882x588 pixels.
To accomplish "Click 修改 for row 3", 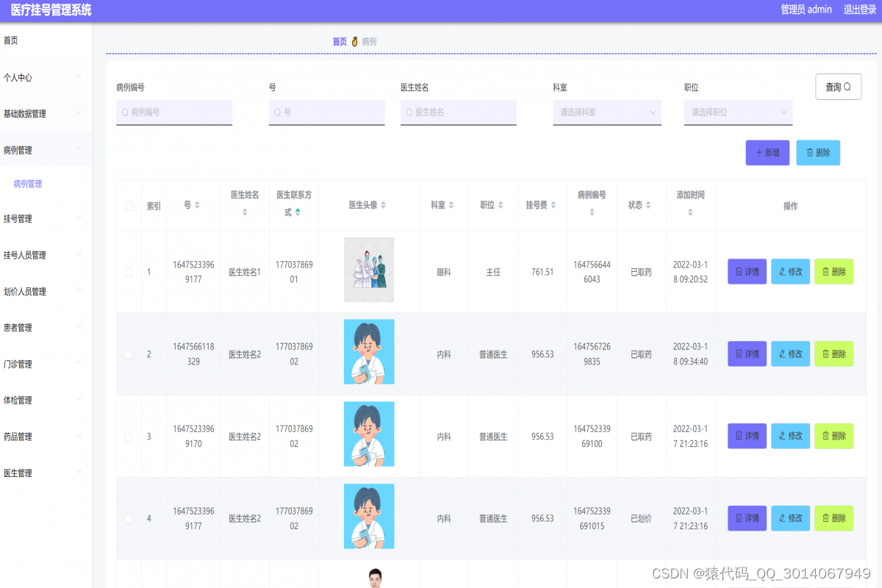I will click(x=790, y=436).
